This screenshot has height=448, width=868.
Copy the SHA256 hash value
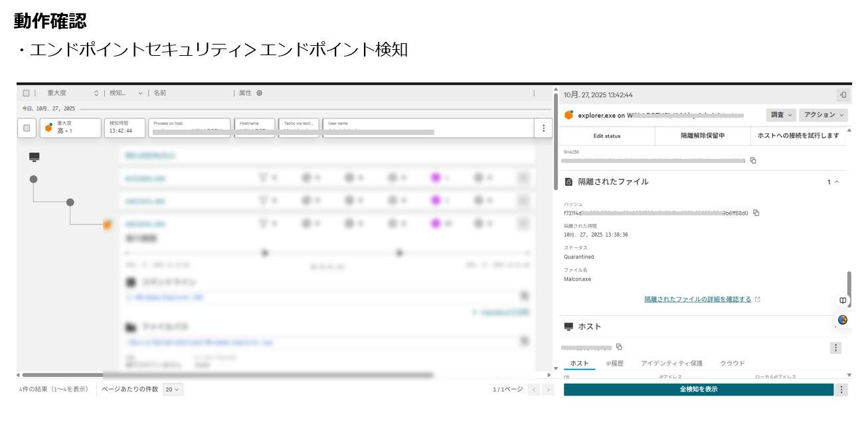pos(753,160)
